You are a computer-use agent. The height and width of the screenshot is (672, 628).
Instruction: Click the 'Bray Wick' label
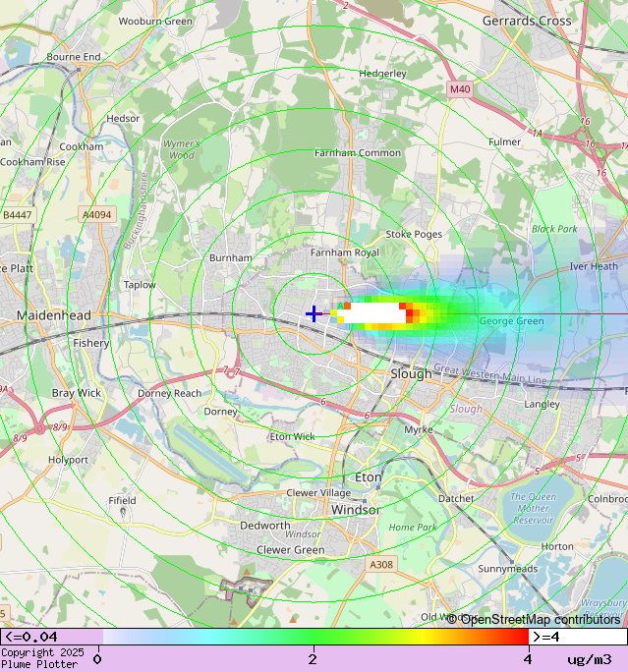[x=77, y=393]
